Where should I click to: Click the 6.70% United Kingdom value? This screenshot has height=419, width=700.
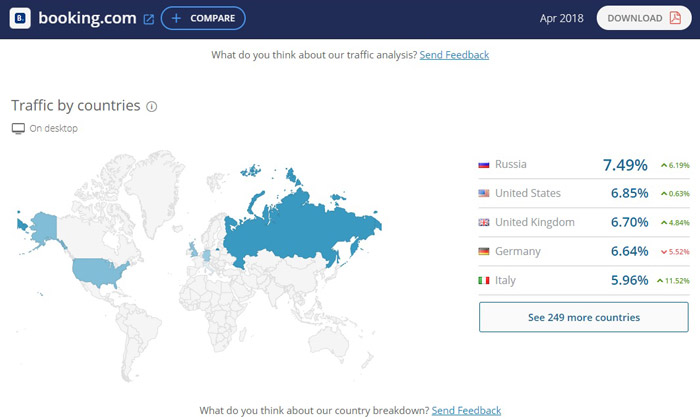(629, 222)
